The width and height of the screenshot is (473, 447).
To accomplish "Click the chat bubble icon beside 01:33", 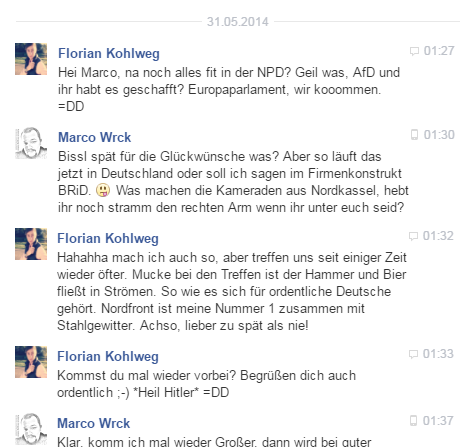I will click(413, 354).
